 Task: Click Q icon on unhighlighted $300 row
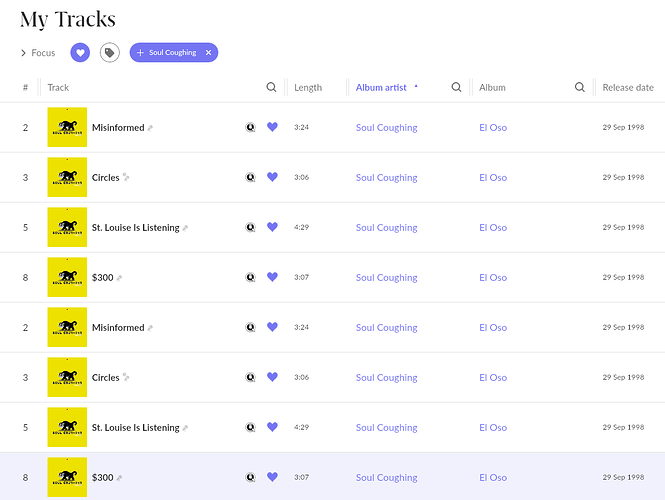click(x=251, y=277)
